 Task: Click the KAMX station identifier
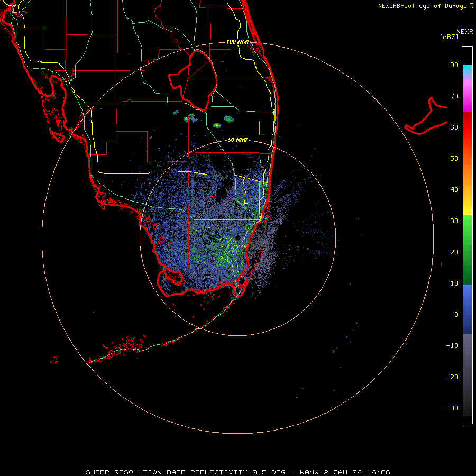(x=309, y=472)
